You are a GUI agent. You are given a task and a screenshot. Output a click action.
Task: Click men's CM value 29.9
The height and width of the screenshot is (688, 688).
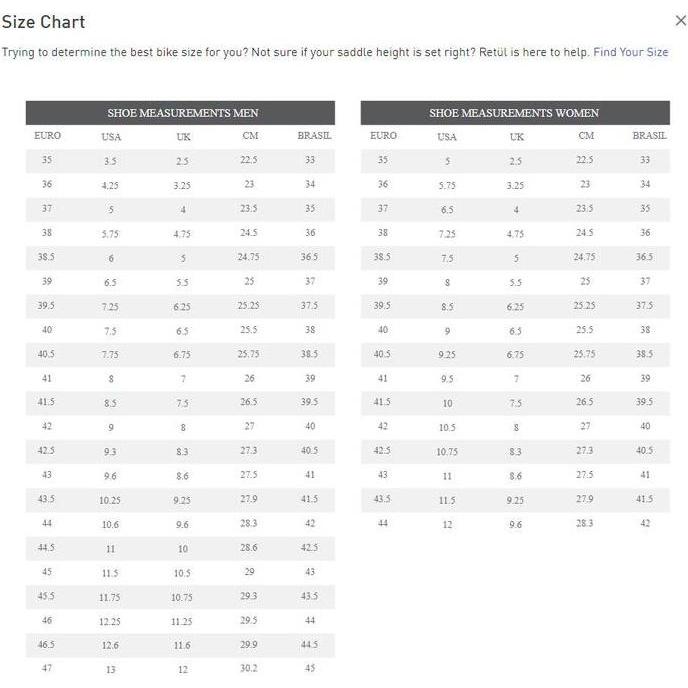(x=249, y=645)
